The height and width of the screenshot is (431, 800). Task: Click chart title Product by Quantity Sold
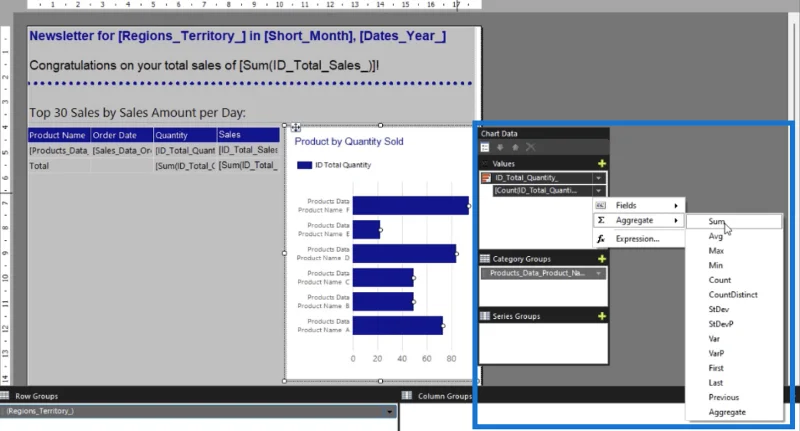tap(349, 142)
